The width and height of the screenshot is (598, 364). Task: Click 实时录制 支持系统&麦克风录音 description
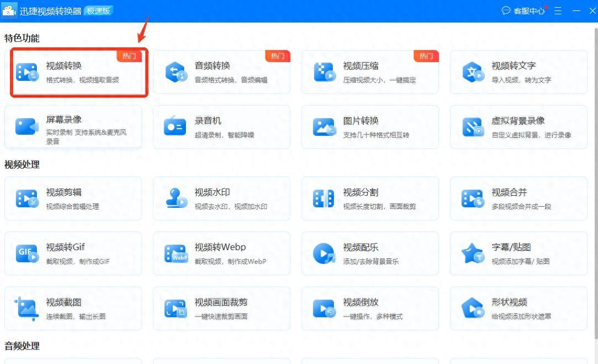click(x=86, y=137)
